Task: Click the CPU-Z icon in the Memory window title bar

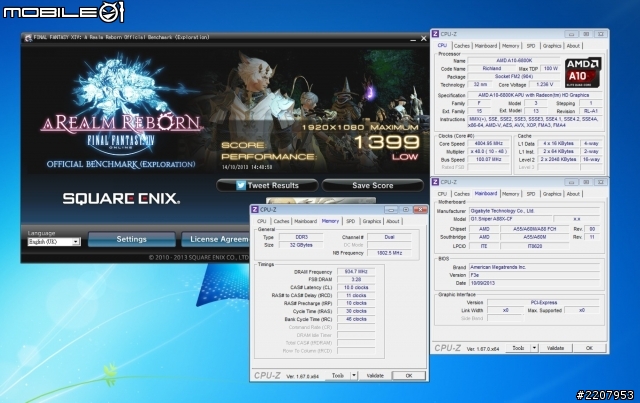Action: (255, 209)
